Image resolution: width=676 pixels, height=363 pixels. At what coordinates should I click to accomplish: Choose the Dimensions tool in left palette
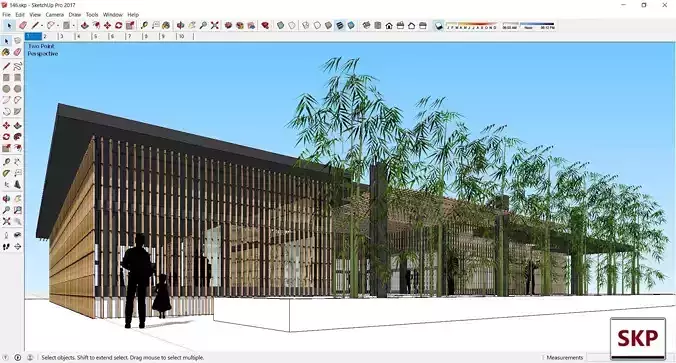[17, 162]
